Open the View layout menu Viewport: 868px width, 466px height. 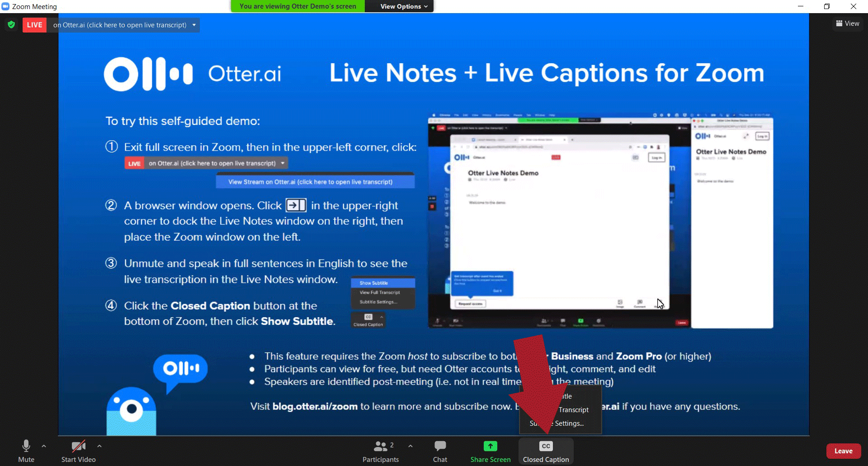(848, 24)
